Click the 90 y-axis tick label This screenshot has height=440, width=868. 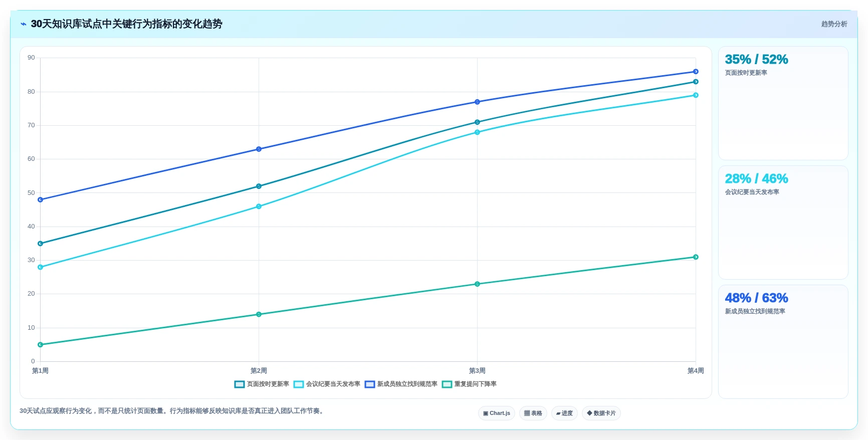[32, 58]
